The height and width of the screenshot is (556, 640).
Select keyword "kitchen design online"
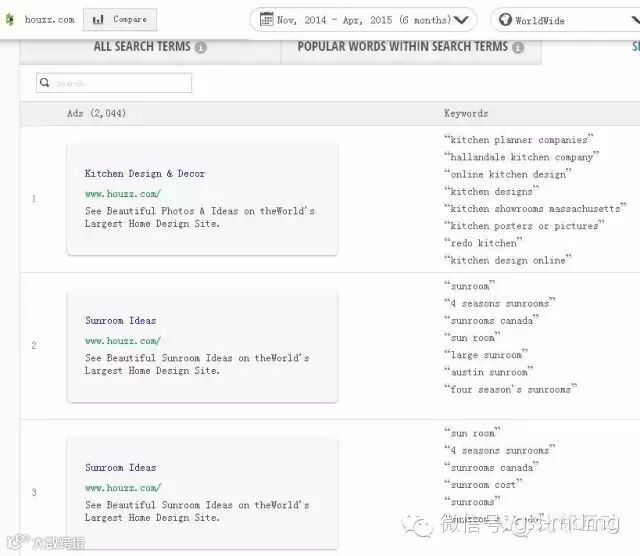[508, 260]
